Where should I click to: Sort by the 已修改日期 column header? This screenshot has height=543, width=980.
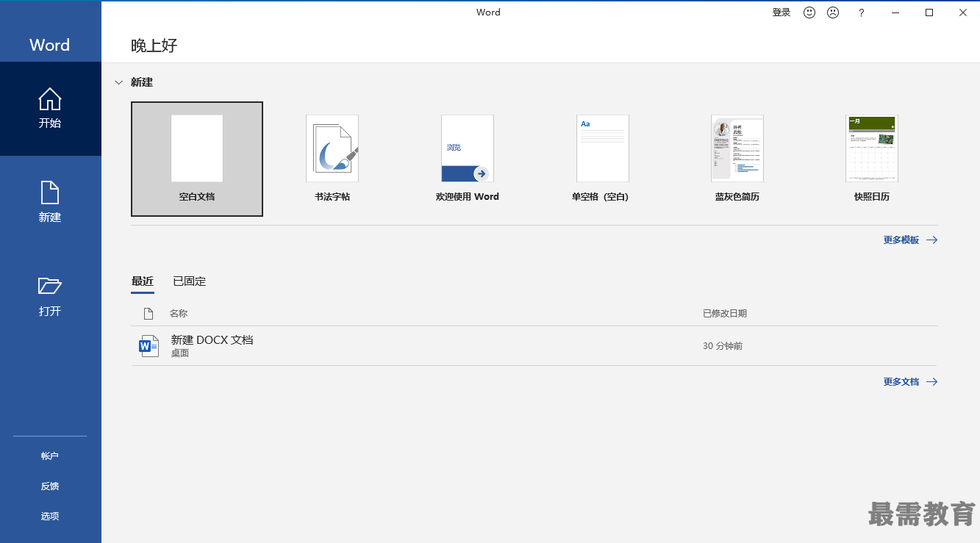pos(725,314)
